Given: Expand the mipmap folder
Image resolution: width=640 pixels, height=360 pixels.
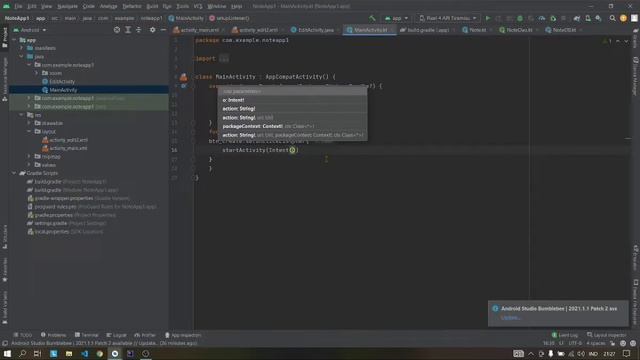Looking at the screenshot, I should [x=29, y=156].
